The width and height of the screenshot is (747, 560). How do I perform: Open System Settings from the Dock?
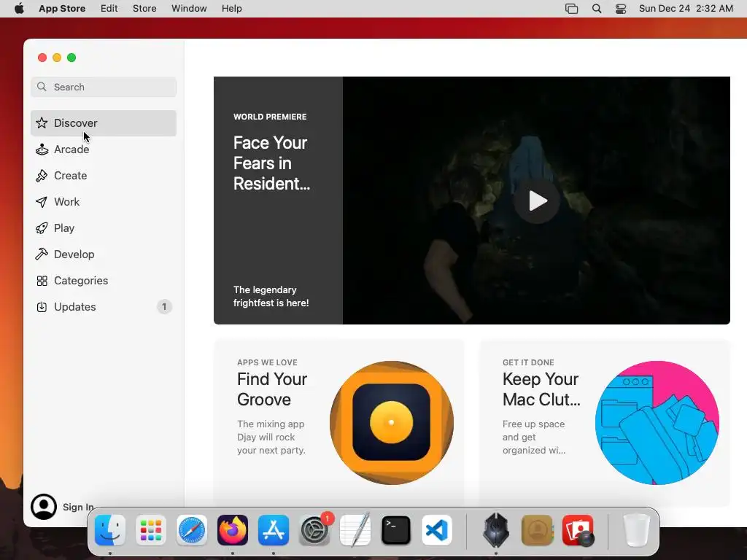click(x=314, y=530)
